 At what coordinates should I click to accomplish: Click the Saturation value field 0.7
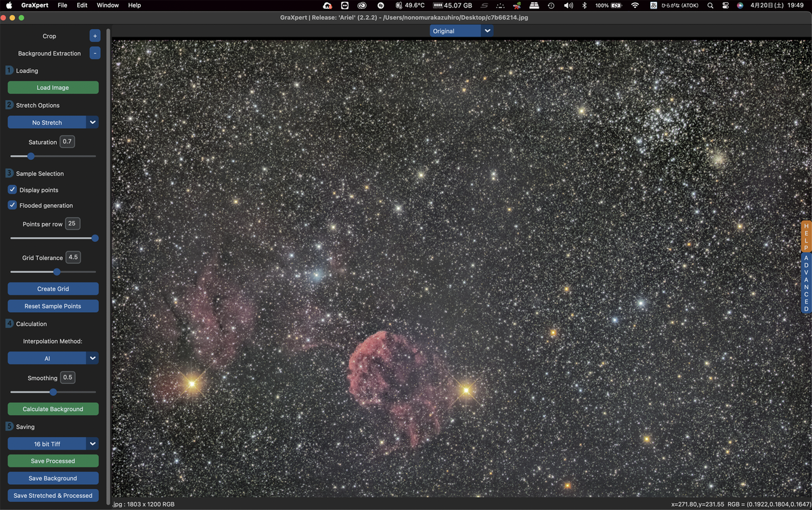point(67,142)
